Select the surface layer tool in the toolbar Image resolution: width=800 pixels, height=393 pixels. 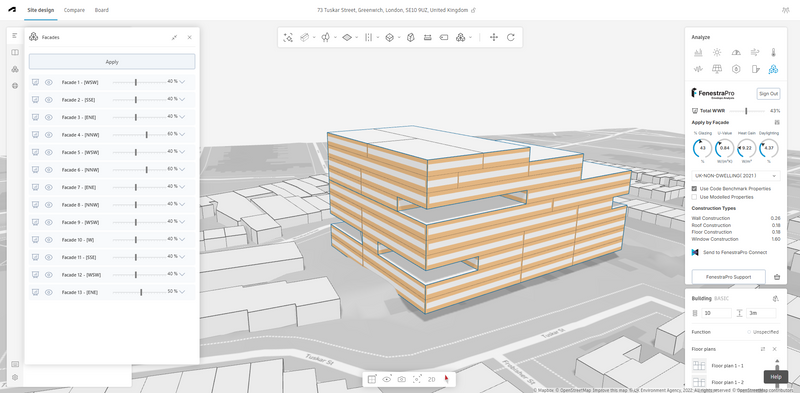tap(347, 37)
